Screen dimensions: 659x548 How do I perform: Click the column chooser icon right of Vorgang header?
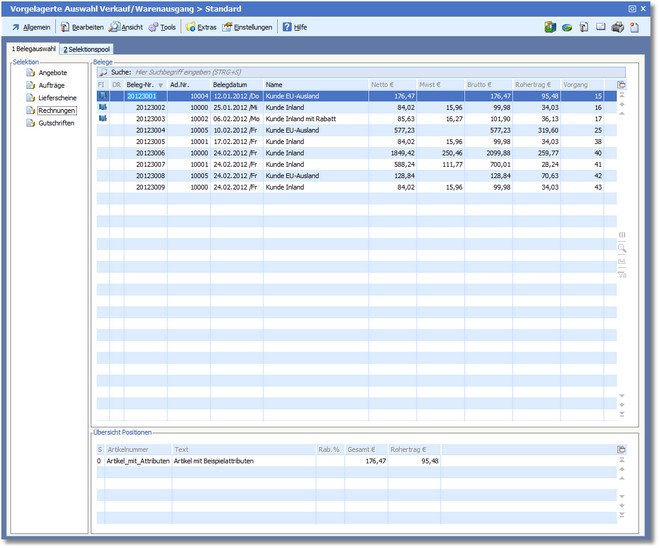click(622, 85)
